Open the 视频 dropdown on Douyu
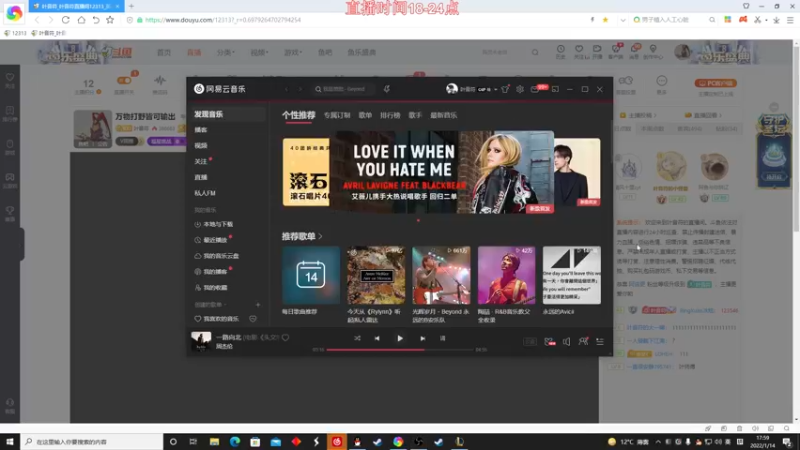Image resolution: width=800 pixels, height=450 pixels. tap(259, 53)
